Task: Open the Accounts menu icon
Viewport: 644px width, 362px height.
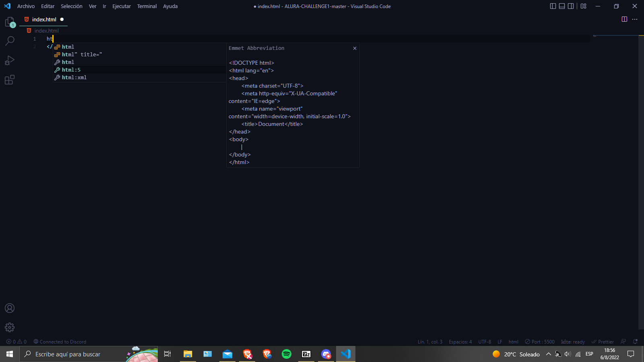Action: (x=10, y=308)
